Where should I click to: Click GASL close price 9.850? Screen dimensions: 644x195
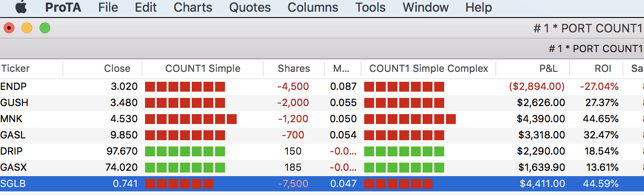124,135
